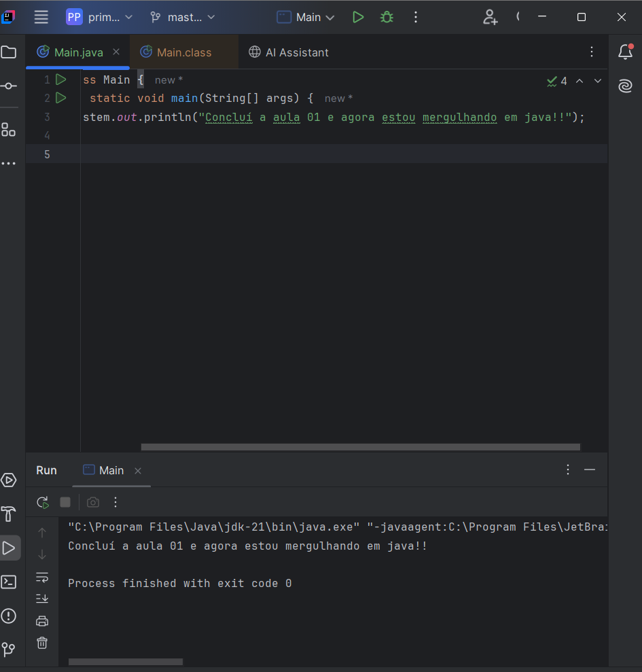Click the java.exe command line in console
Image resolution: width=642 pixels, height=672 pixels.
[338, 527]
